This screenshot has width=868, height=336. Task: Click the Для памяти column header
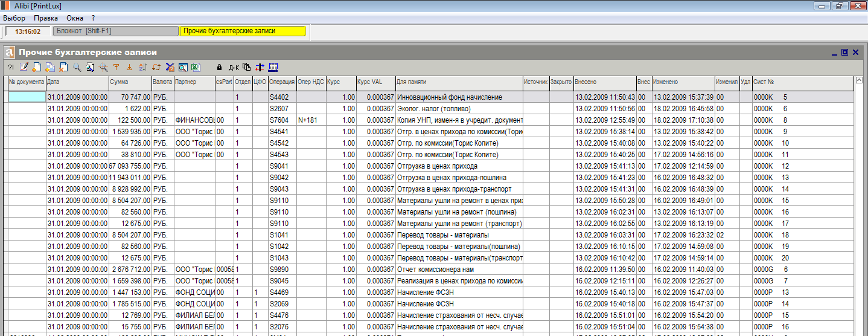[x=459, y=82]
